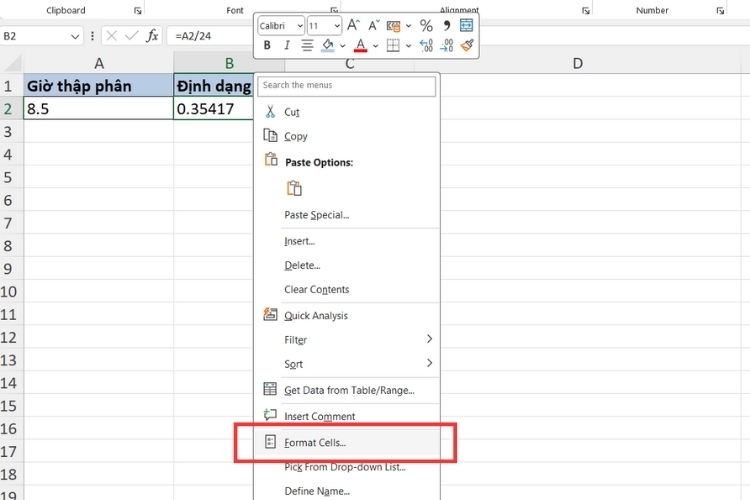The width and height of the screenshot is (750, 500).
Task: Choose Delete... from the context menu
Action: pos(346,265)
